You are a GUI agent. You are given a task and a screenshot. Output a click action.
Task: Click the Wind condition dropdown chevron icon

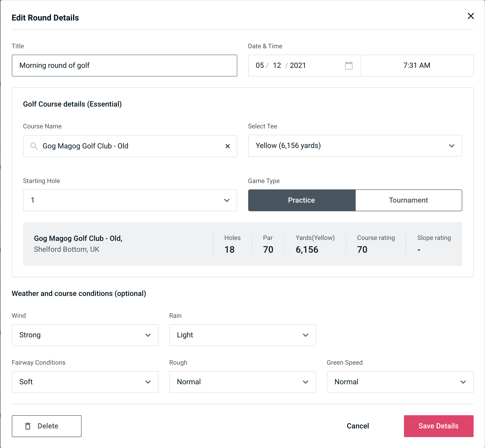point(148,335)
